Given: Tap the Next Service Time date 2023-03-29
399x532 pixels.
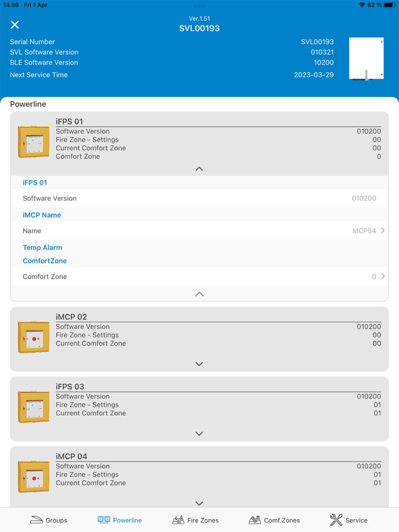Looking at the screenshot, I should coord(313,75).
